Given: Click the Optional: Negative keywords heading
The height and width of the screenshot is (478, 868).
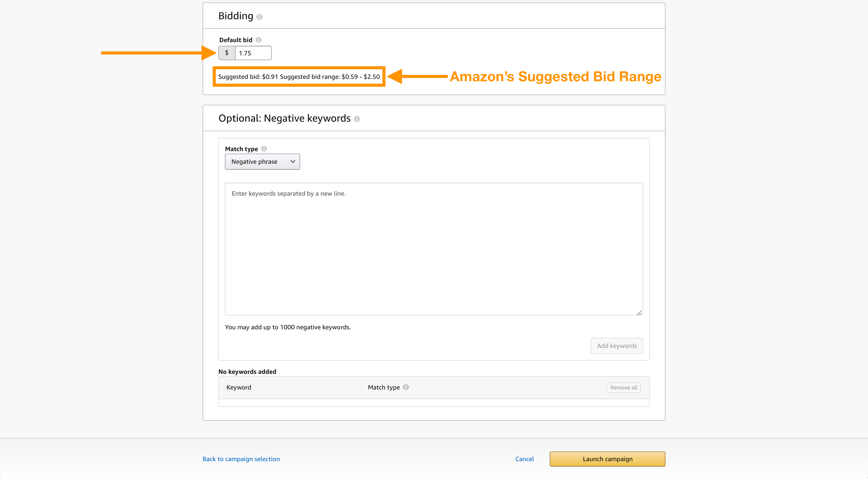Looking at the screenshot, I should point(284,118).
